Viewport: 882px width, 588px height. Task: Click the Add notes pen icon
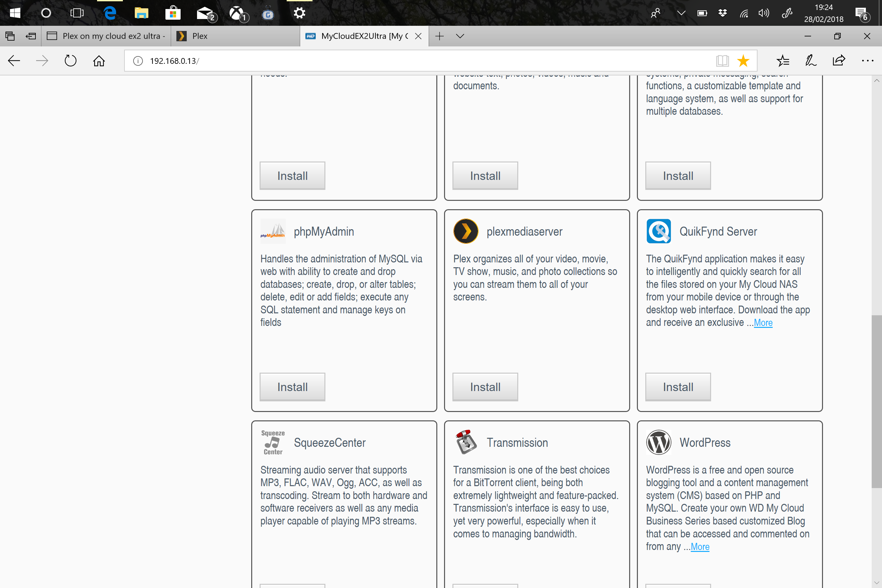(x=811, y=61)
